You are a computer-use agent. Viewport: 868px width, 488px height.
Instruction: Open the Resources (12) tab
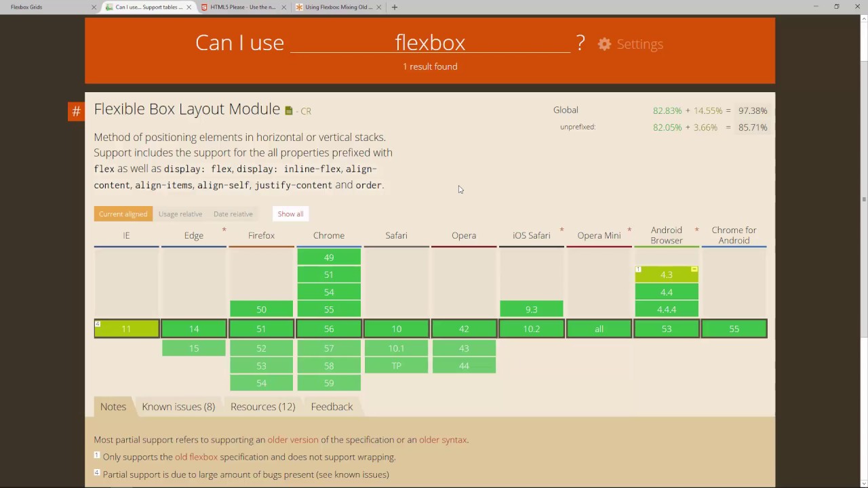[262, 407]
